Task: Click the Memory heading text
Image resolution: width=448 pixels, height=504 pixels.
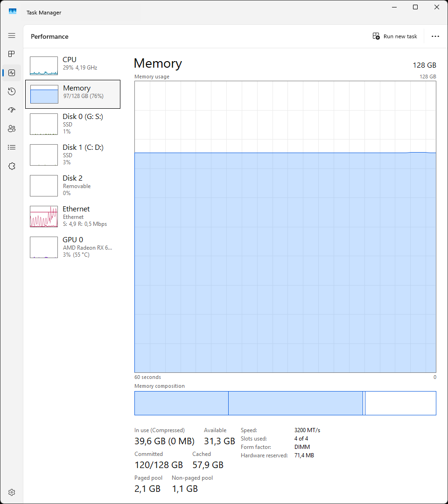Action: [158, 63]
